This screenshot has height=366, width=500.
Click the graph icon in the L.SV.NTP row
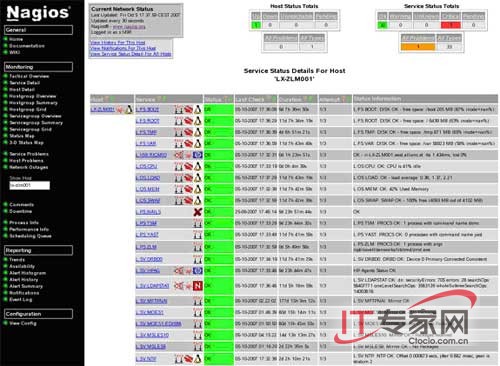click(x=179, y=359)
